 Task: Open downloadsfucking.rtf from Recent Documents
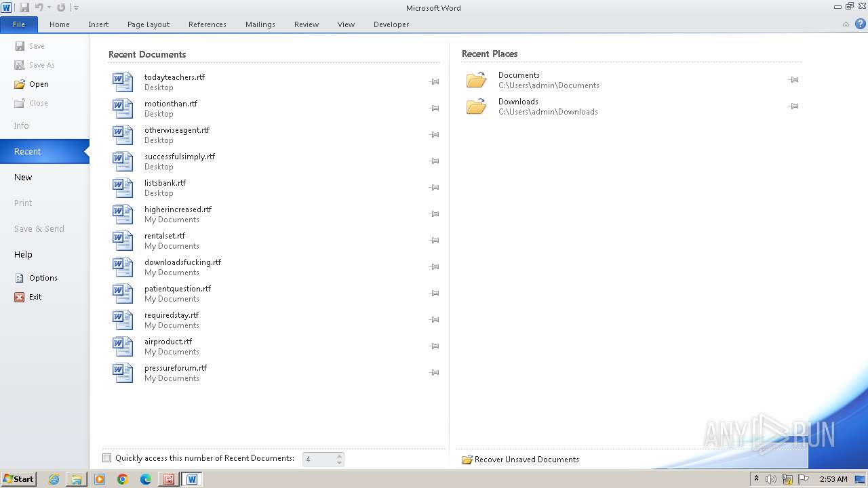(274, 267)
